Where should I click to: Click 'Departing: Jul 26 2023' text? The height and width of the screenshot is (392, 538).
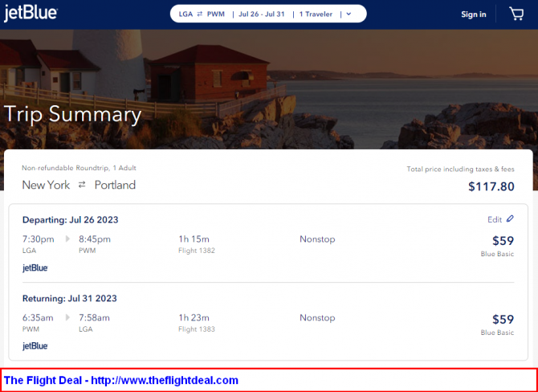(x=71, y=219)
